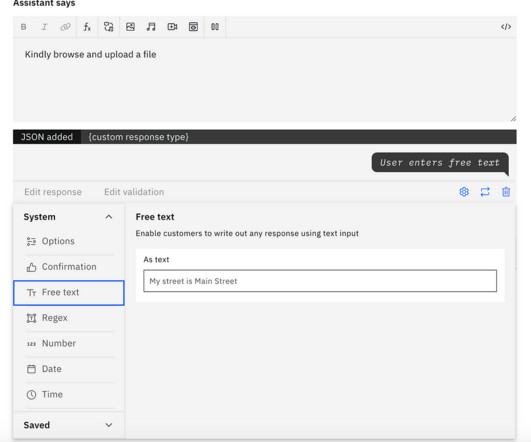Insert an image response
531x442 pixels.
[130, 27]
